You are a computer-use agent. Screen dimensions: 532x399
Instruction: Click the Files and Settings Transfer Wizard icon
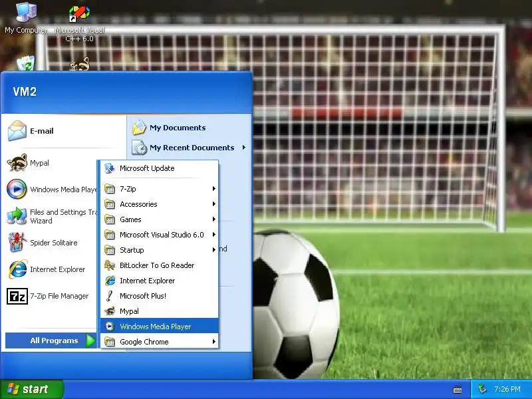pyautogui.click(x=17, y=216)
